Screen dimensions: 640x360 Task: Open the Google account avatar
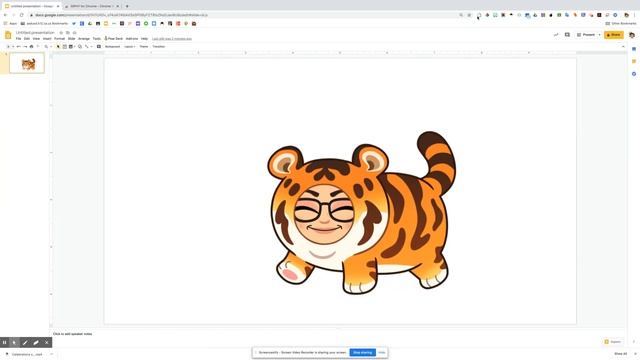[x=632, y=35]
